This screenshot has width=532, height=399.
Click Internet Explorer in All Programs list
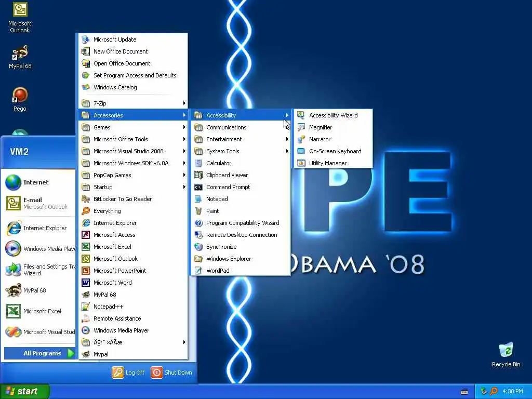click(133, 223)
